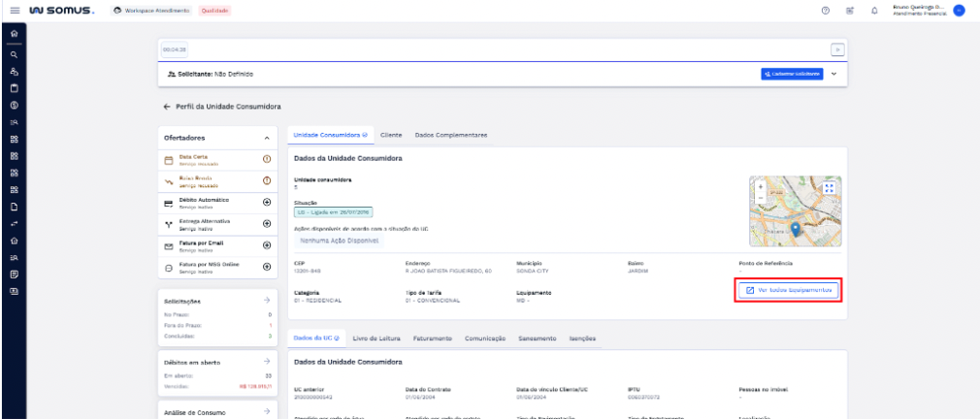This screenshot has height=419, width=980.
Task: Open the sidebar dollar coin icon
Action: pos(14,105)
